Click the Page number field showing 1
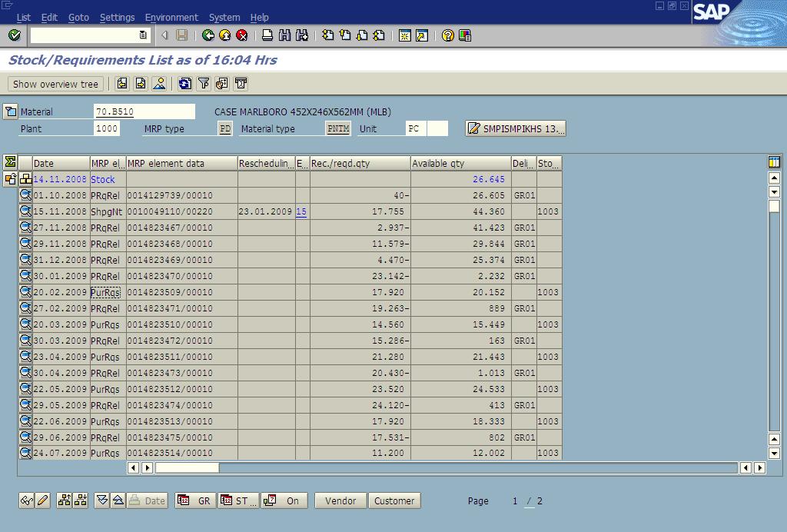 point(514,501)
